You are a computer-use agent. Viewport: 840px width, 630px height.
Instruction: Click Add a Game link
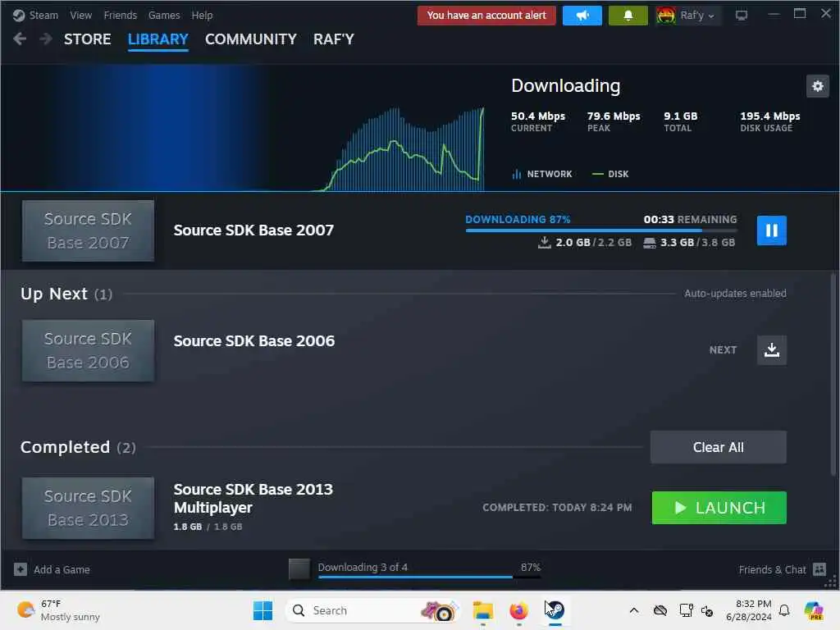coord(62,569)
